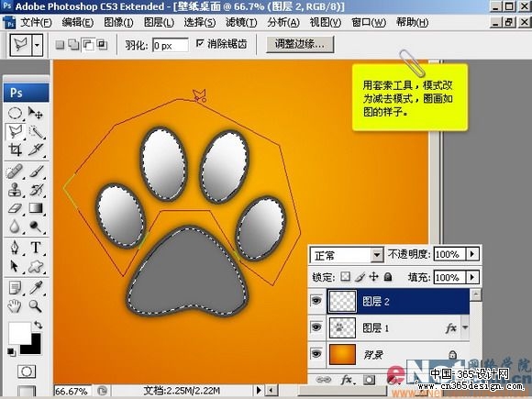Toggle the 消除锯齿 anti-alias checkbox
Screen dimensions: 532x399
point(200,43)
